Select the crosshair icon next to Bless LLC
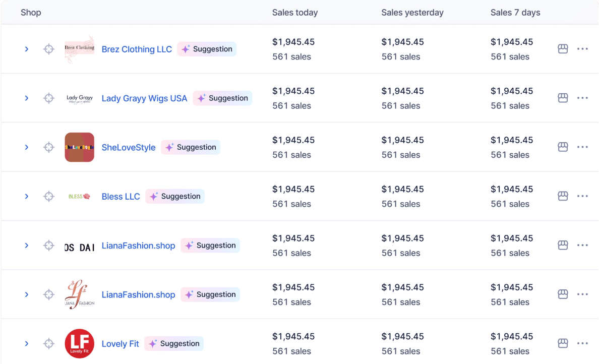Image resolution: width=599 pixels, height=364 pixels. (x=49, y=196)
